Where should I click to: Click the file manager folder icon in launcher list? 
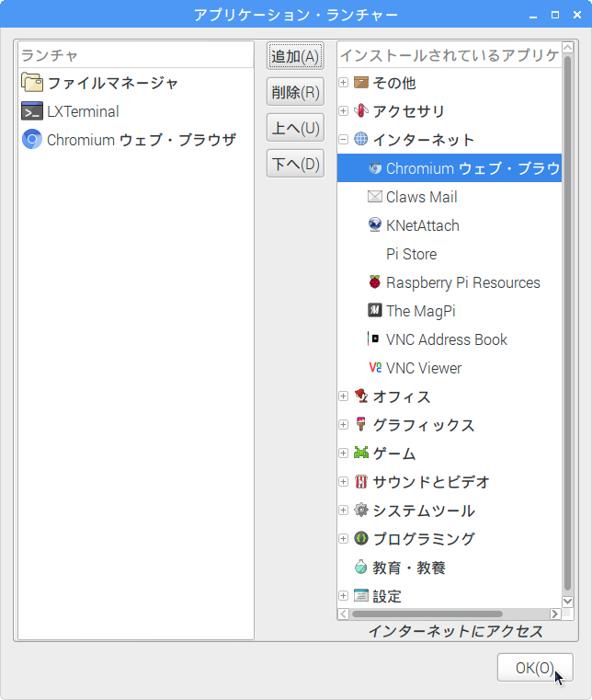click(x=32, y=83)
